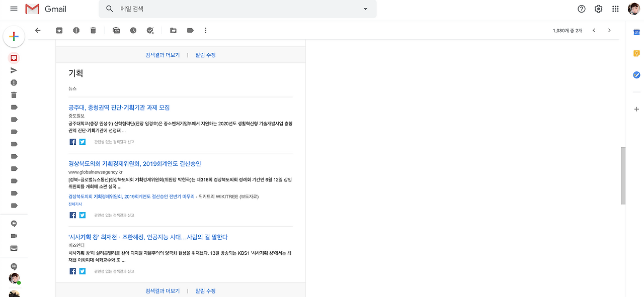This screenshot has width=644, height=297.
Task: Delete the open email
Action: 93,30
